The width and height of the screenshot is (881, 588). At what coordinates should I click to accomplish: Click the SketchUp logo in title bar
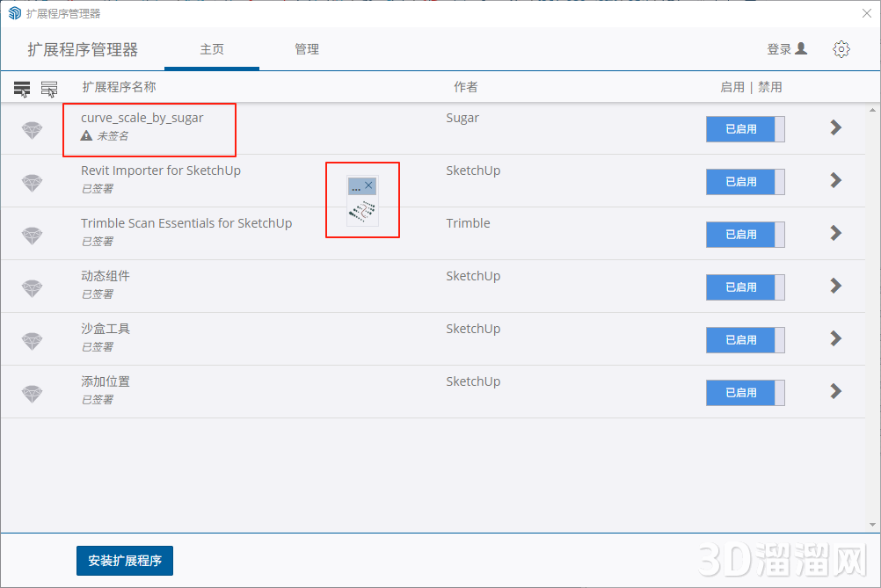pos(15,13)
